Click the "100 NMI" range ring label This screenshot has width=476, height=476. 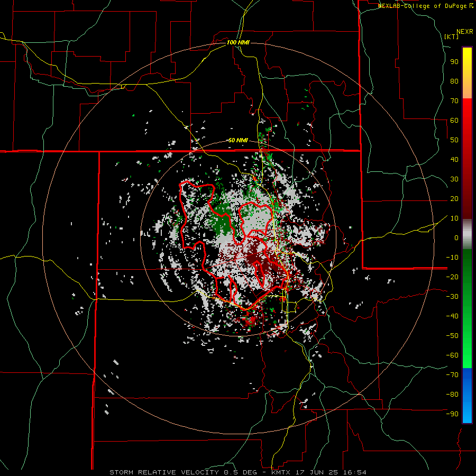[238, 42]
